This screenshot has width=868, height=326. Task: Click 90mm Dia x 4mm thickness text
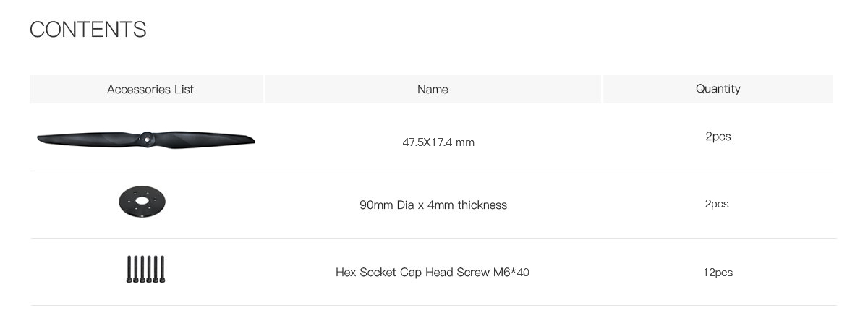click(433, 205)
